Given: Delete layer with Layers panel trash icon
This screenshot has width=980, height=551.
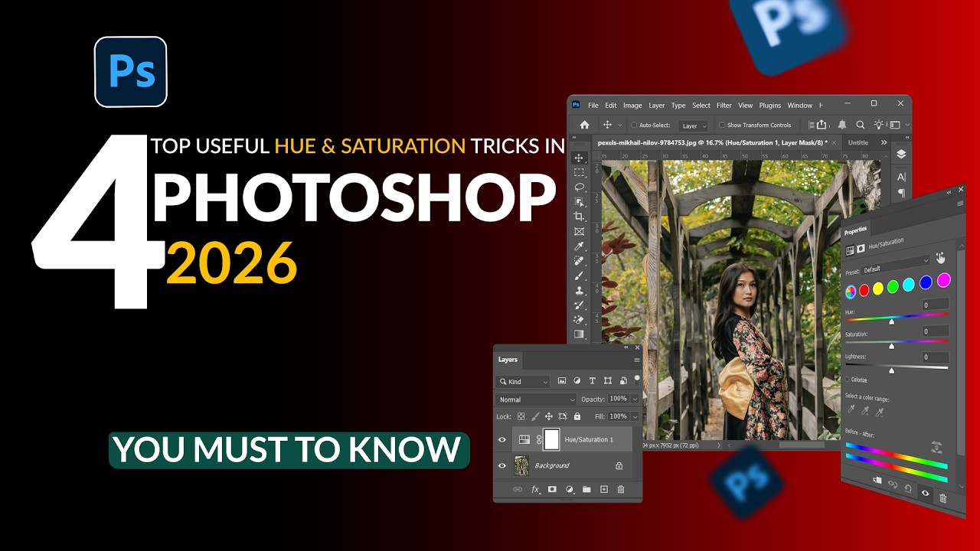Looking at the screenshot, I should (x=621, y=489).
